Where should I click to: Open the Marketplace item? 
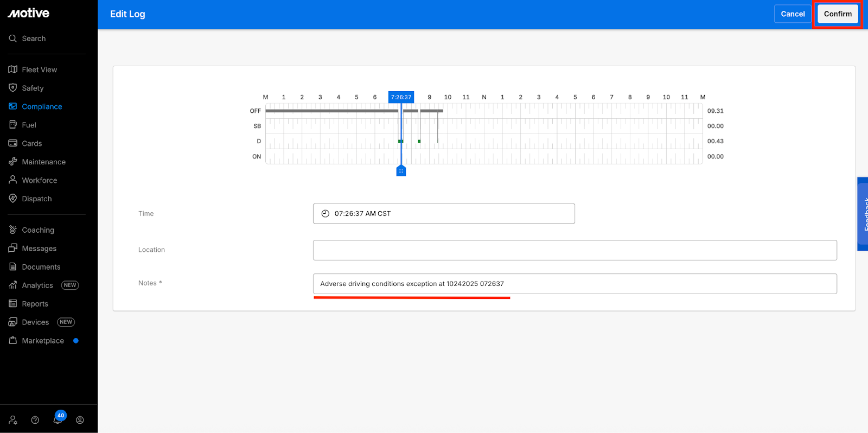42,341
